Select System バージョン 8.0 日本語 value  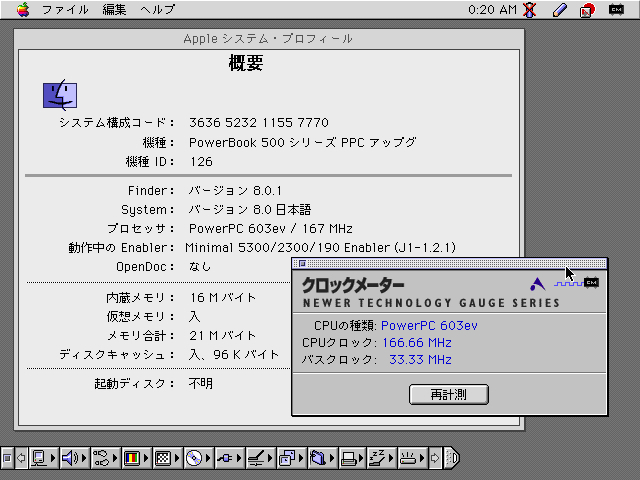point(250,210)
